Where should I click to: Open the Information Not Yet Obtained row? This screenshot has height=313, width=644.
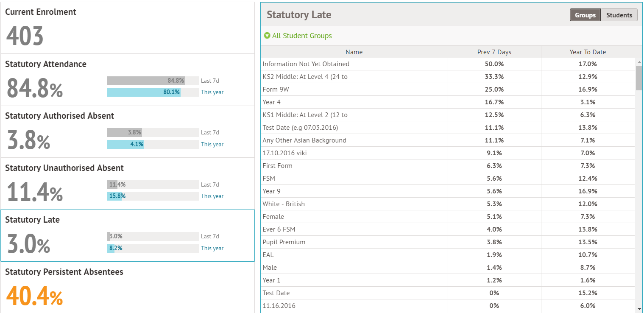point(448,64)
